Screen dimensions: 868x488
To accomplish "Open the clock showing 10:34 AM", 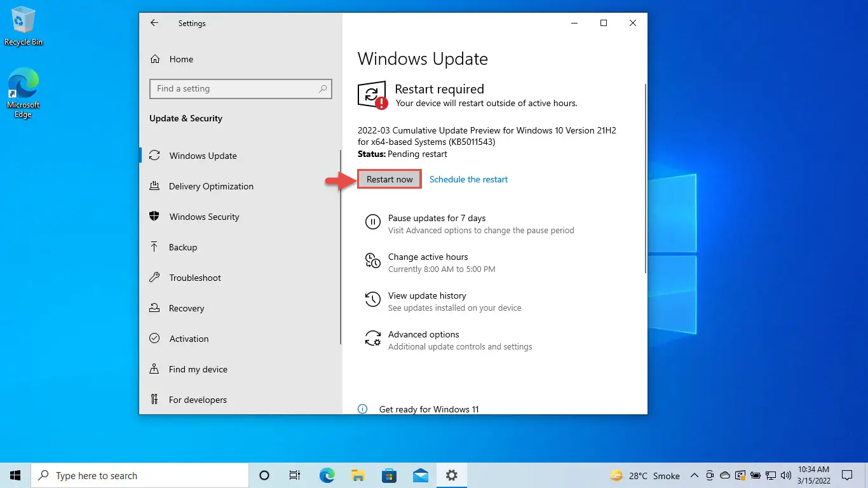I will click(x=813, y=475).
